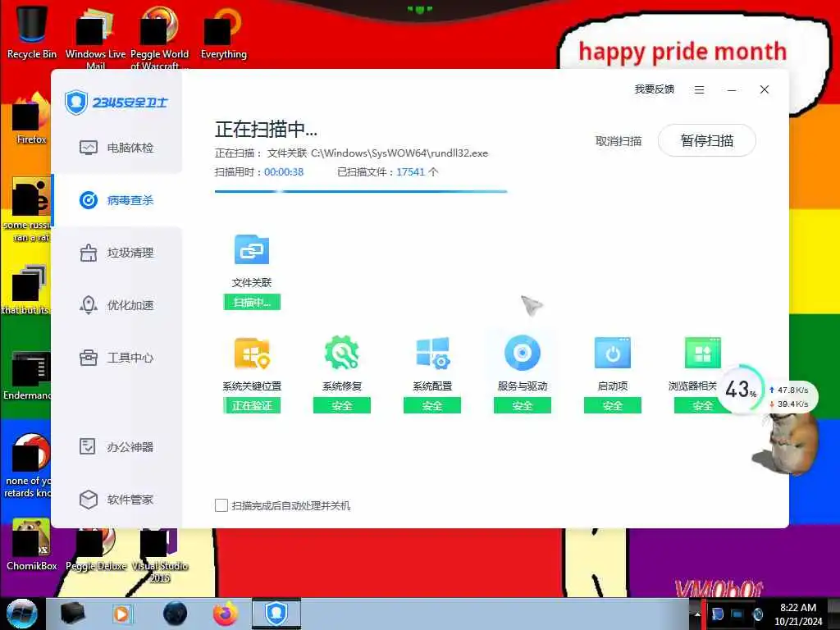Click the 安全 badge under 服务与驱动

pos(523,405)
